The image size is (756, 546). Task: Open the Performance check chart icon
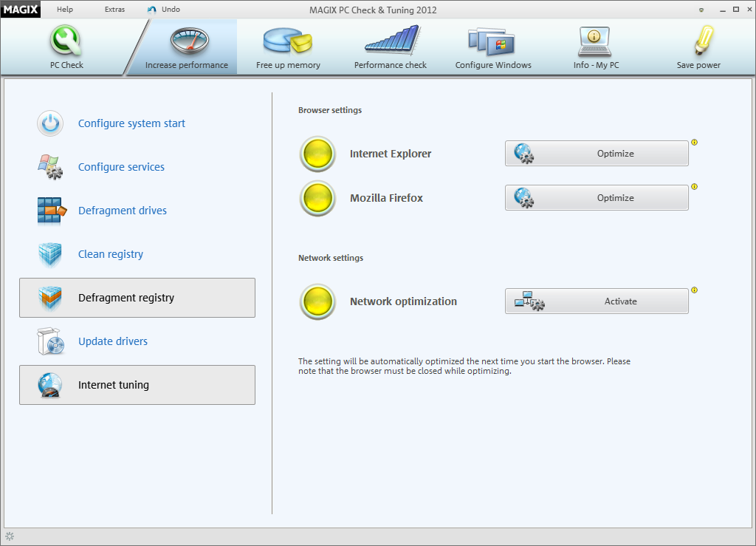392,40
